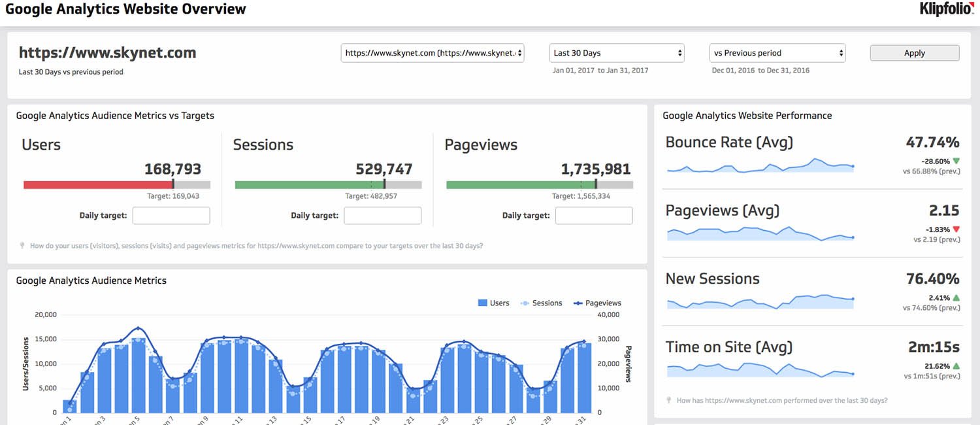Click the Apply button
Image resolution: width=980 pixels, height=425 pixels.
914,53
